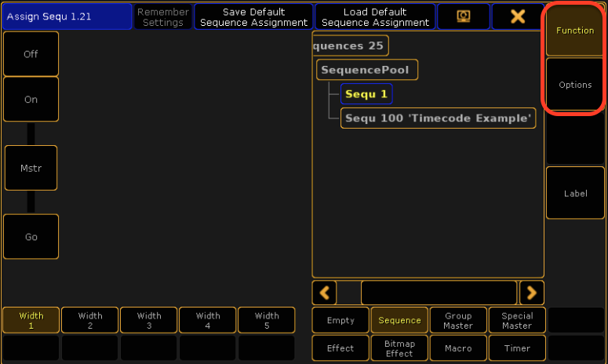This screenshot has width=608, height=364.
Task: Click the Mstr fader button
Action: [x=31, y=168]
